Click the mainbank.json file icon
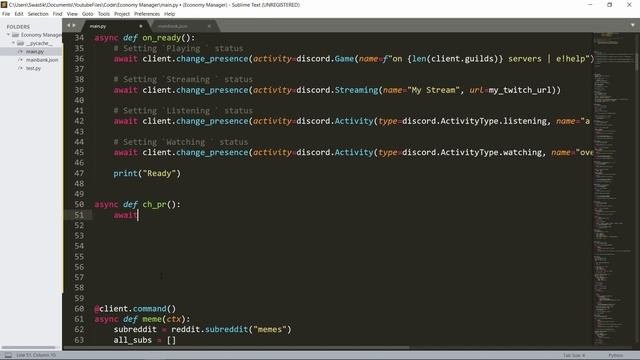Screen dimensions: 640x360 coord(20,60)
